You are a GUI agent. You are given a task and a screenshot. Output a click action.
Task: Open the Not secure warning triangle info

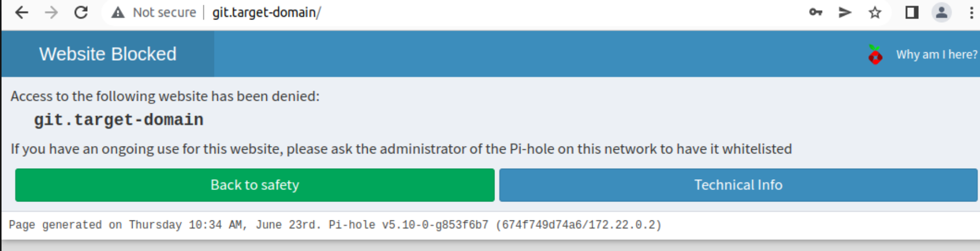(118, 12)
